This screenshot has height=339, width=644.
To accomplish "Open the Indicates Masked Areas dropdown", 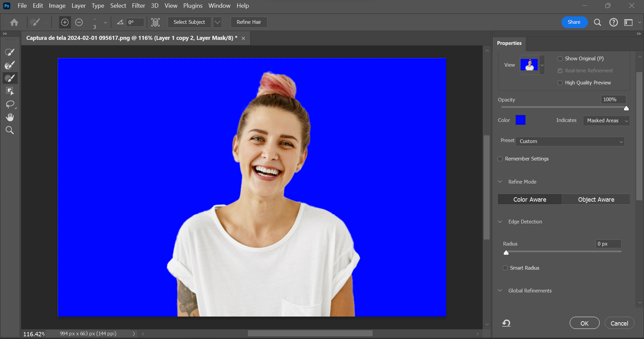I will click(606, 121).
